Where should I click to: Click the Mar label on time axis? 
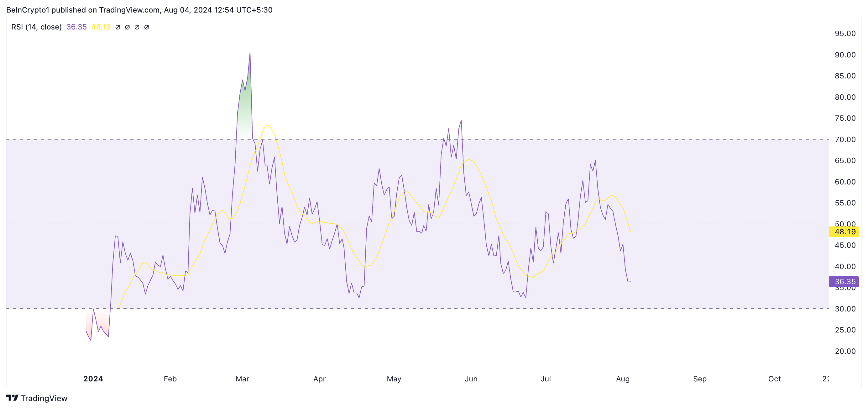242,379
